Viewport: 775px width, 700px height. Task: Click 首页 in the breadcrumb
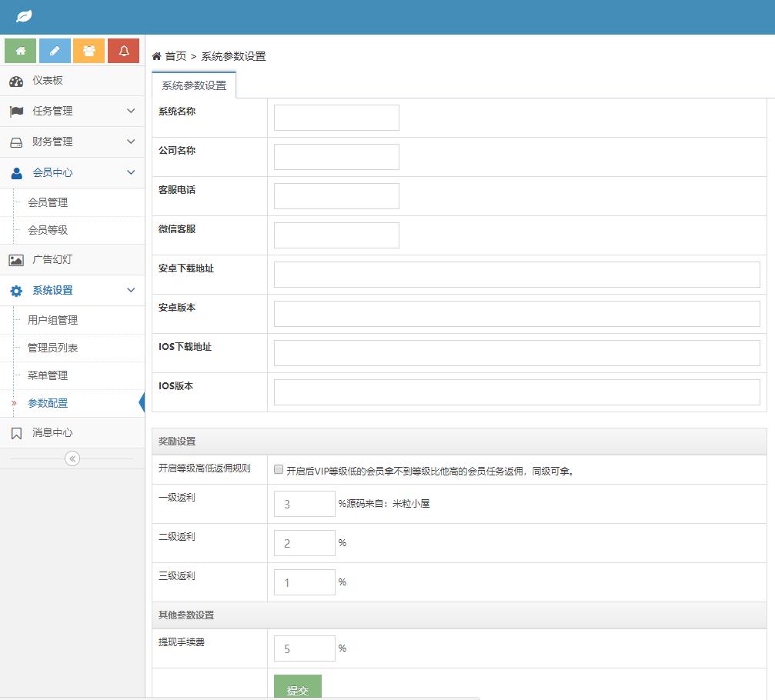175,56
